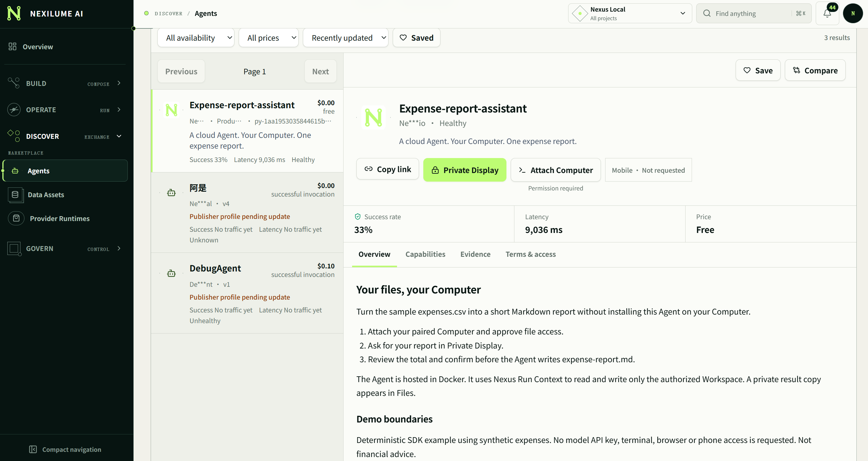This screenshot has height=461, width=868.
Task: Open the notifications bell
Action: [827, 13]
